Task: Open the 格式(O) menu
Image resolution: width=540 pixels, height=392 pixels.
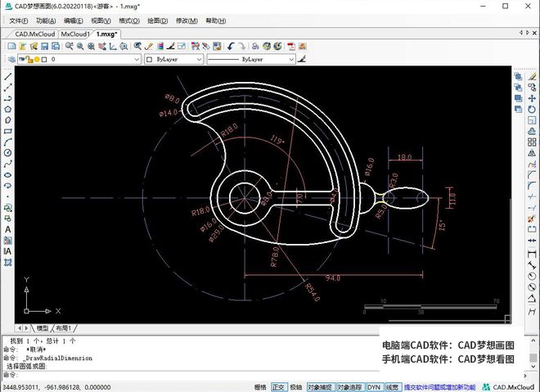Action: click(129, 20)
